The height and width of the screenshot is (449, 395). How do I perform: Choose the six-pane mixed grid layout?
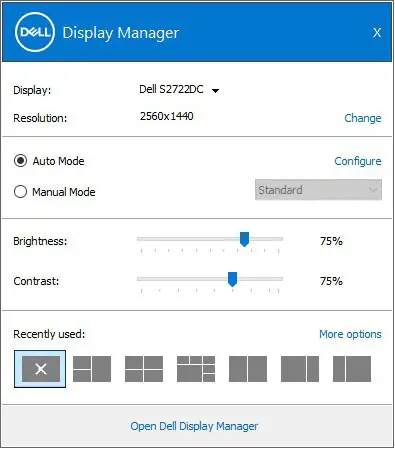click(x=196, y=369)
